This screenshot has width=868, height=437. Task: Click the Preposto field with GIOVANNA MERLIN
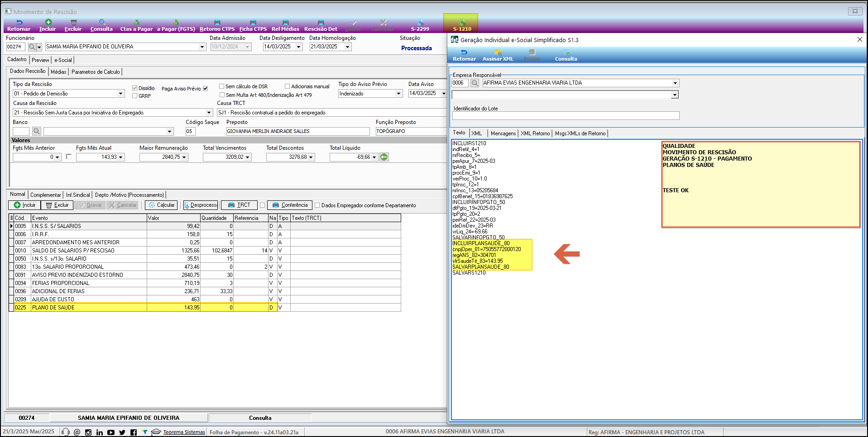pyautogui.click(x=298, y=131)
